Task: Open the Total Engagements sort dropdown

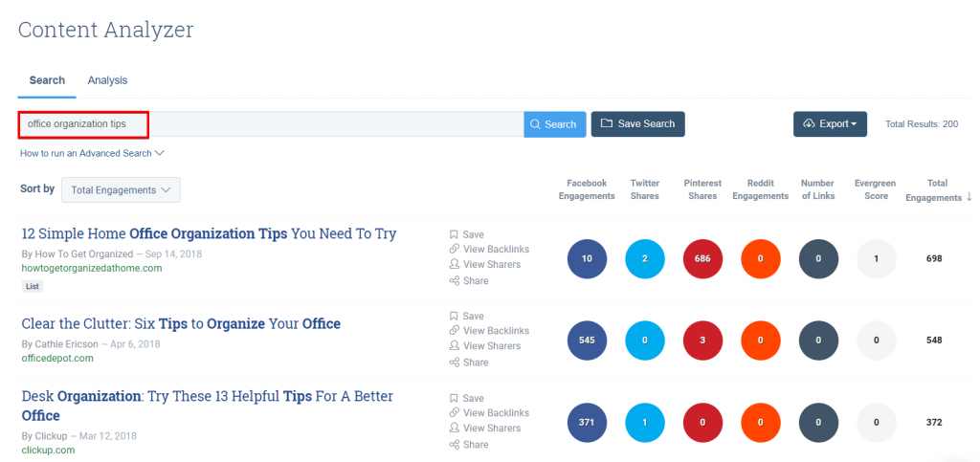Action: (121, 190)
